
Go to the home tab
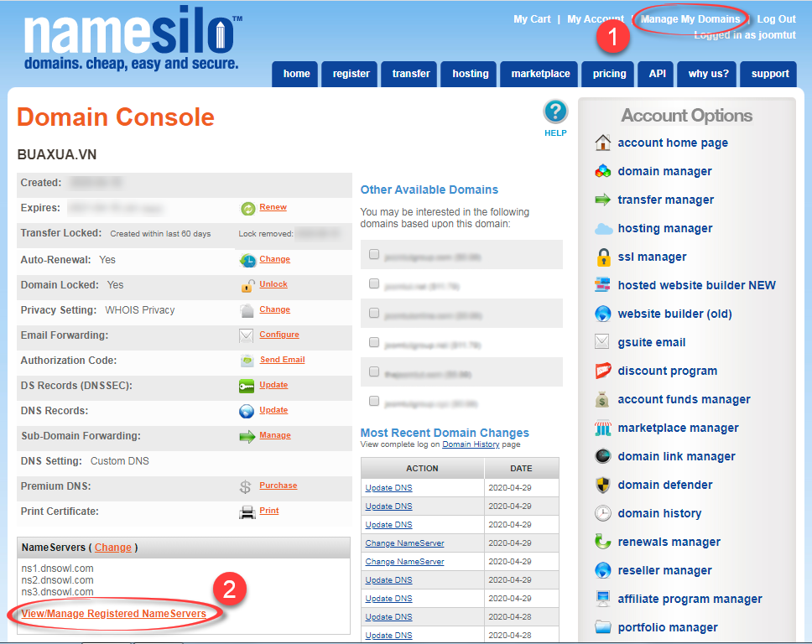(x=295, y=74)
